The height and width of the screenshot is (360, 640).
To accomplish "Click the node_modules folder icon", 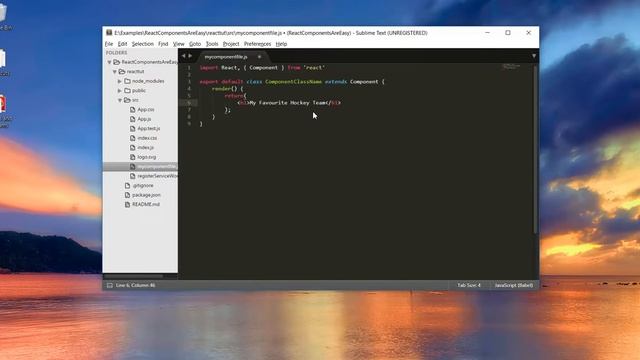I will coord(127,81).
